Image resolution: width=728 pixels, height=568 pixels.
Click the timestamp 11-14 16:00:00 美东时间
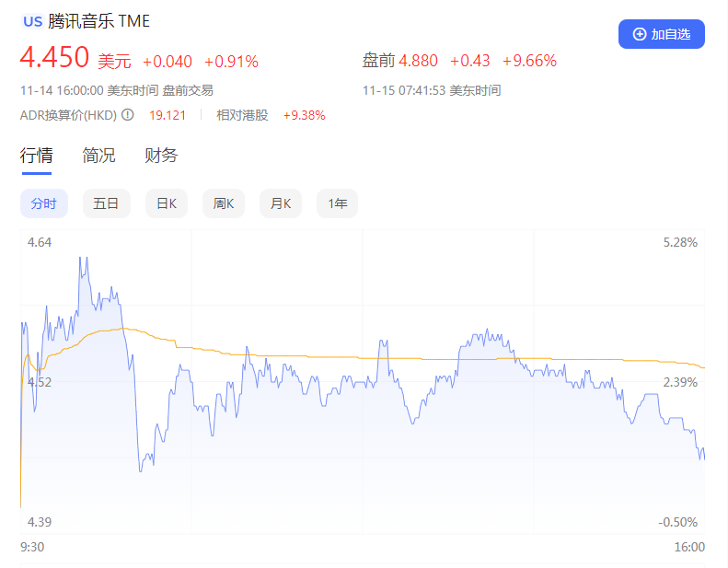pos(89,90)
